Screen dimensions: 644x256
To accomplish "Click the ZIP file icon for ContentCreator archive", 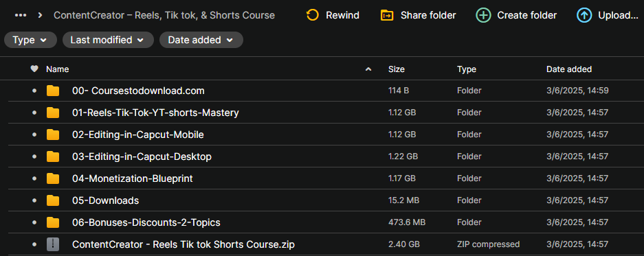I will tap(53, 244).
